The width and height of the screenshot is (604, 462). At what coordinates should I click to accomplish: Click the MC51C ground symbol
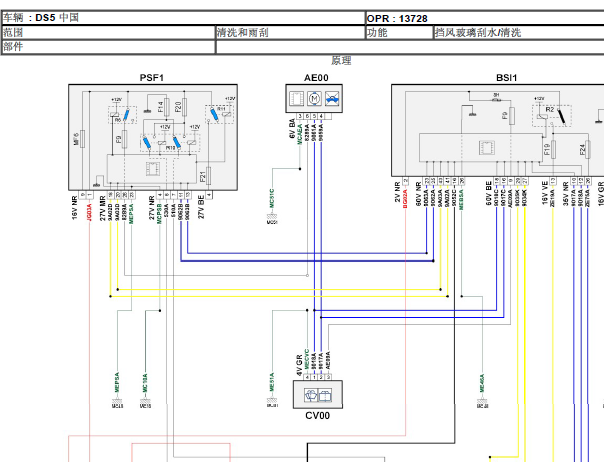point(271,216)
